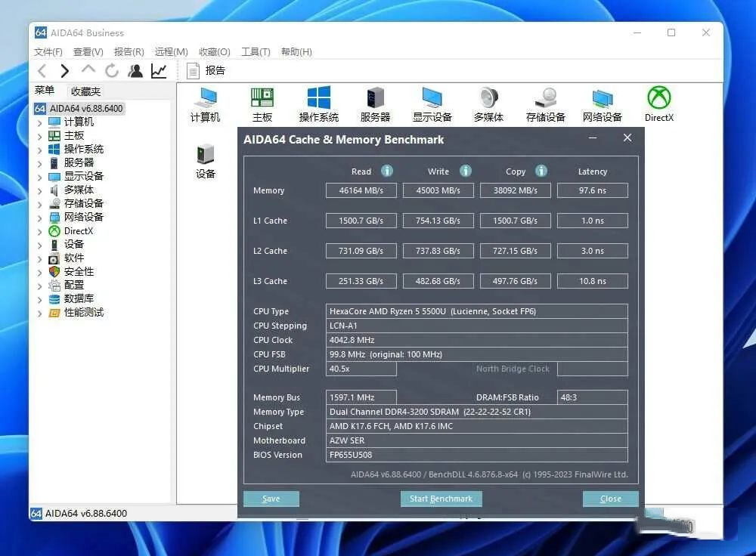Viewport: 756px width, 556px height.
Task: Click the Close button in benchmark dialog
Action: pyautogui.click(x=610, y=499)
